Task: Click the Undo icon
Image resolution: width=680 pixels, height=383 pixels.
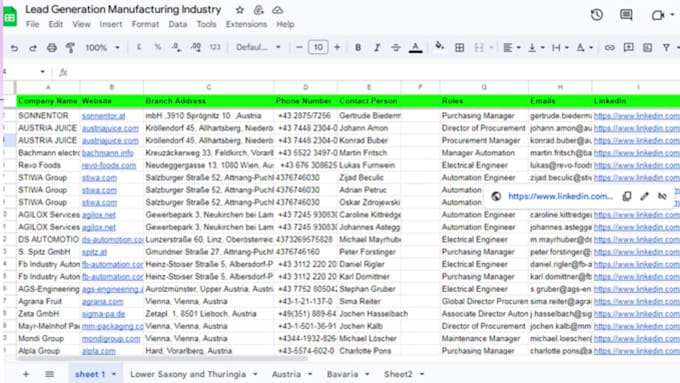Action: click(x=14, y=48)
